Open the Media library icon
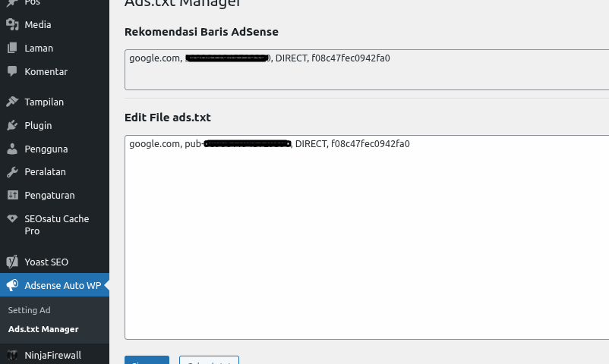Screen dimensions: 609x364 click(12, 24)
